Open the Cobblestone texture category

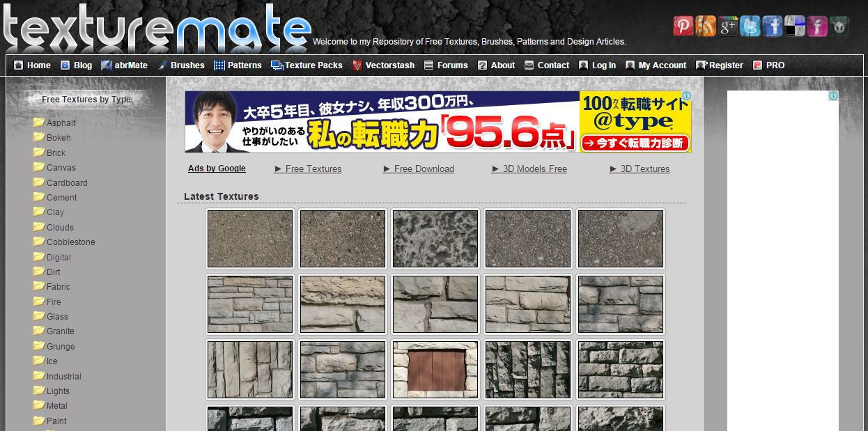tap(70, 242)
